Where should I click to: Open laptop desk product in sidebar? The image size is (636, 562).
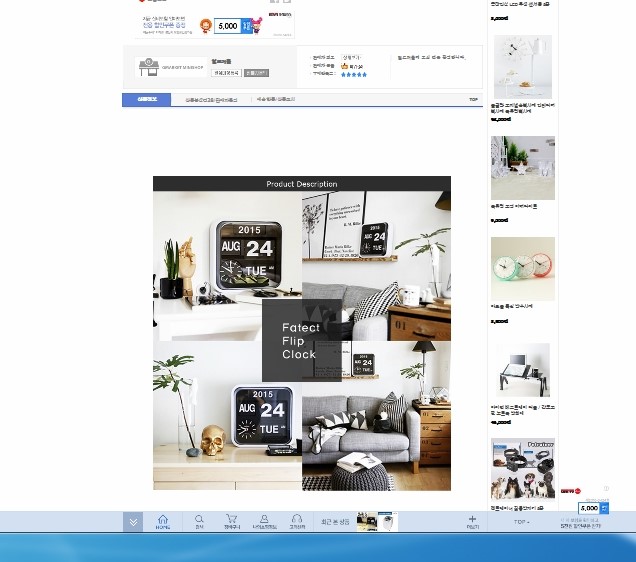click(523, 370)
